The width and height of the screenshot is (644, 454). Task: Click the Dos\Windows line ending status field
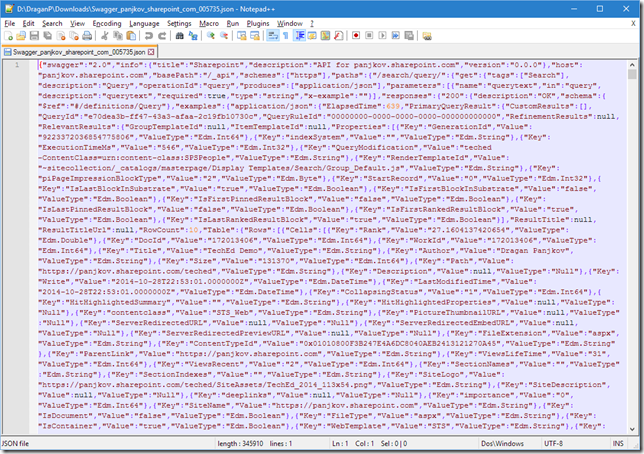pos(502,444)
